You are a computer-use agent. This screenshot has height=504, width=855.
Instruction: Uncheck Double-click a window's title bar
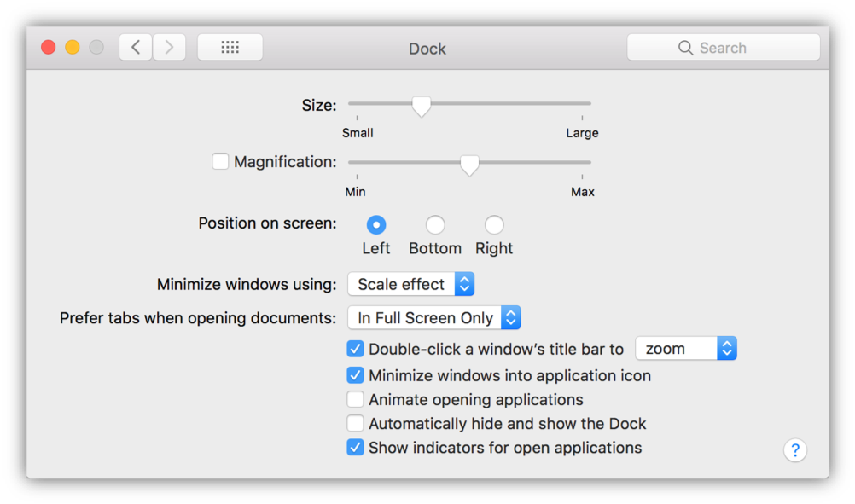tap(355, 349)
